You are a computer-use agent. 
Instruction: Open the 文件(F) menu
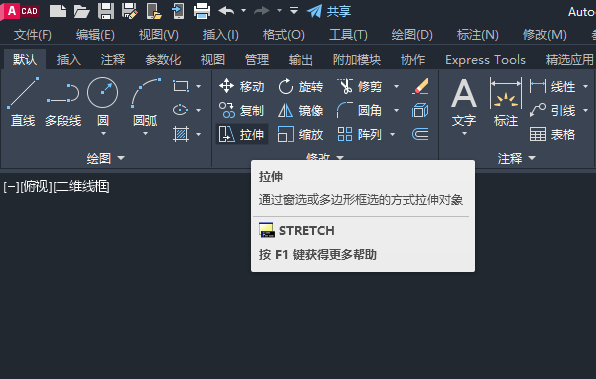pyautogui.click(x=33, y=35)
